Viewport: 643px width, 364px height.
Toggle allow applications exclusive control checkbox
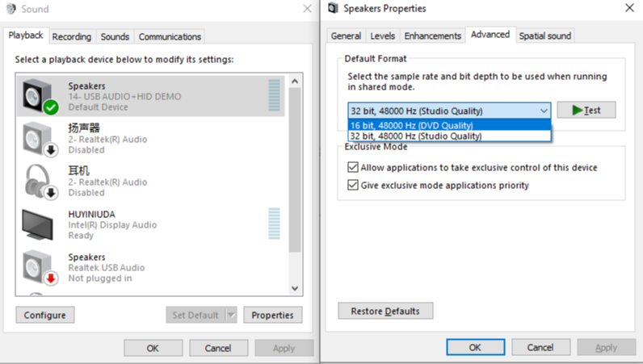tap(352, 168)
